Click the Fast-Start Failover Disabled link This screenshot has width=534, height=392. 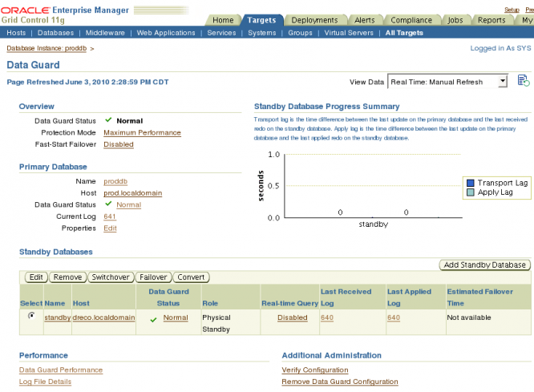coord(119,144)
